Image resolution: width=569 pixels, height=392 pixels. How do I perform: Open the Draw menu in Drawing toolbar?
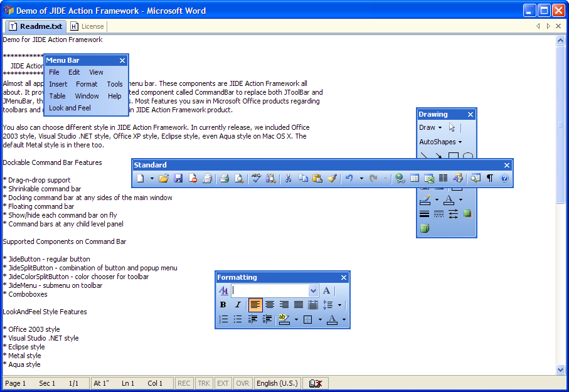(x=430, y=127)
